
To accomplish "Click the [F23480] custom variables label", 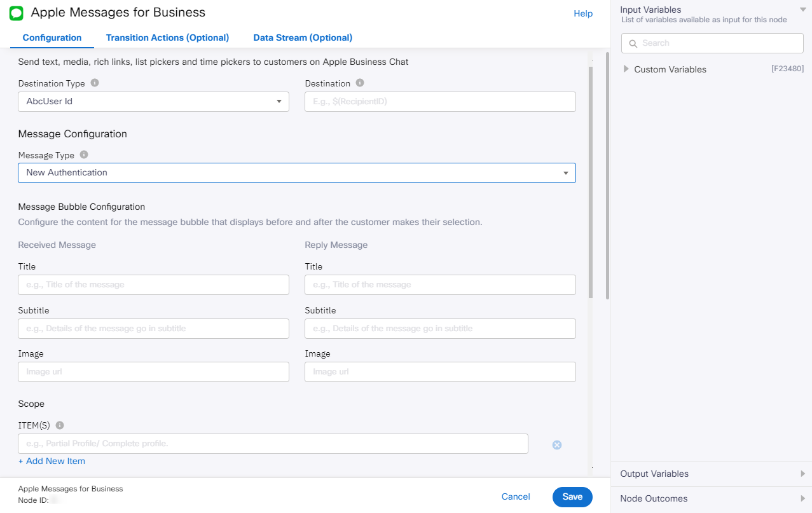I will click(787, 69).
